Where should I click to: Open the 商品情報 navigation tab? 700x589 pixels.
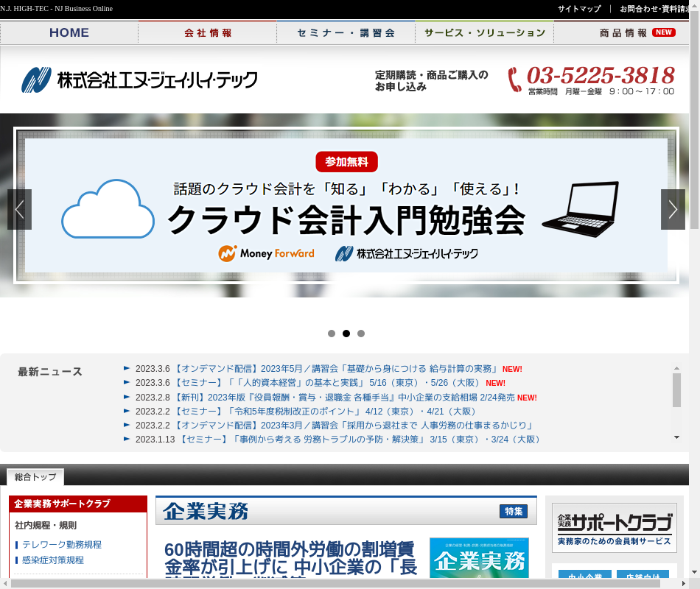point(623,32)
